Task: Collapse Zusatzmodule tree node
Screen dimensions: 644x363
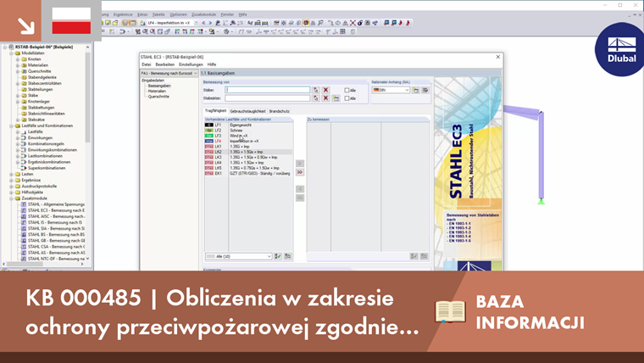Action: (x=12, y=198)
